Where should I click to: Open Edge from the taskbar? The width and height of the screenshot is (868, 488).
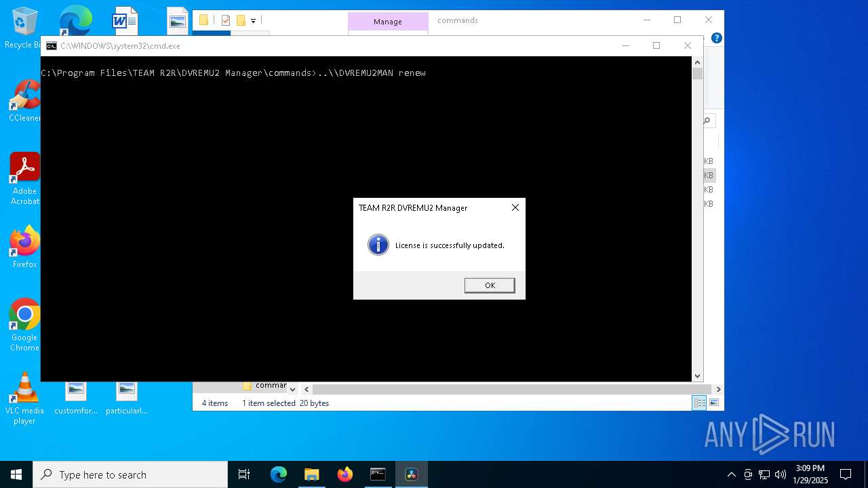click(x=279, y=474)
